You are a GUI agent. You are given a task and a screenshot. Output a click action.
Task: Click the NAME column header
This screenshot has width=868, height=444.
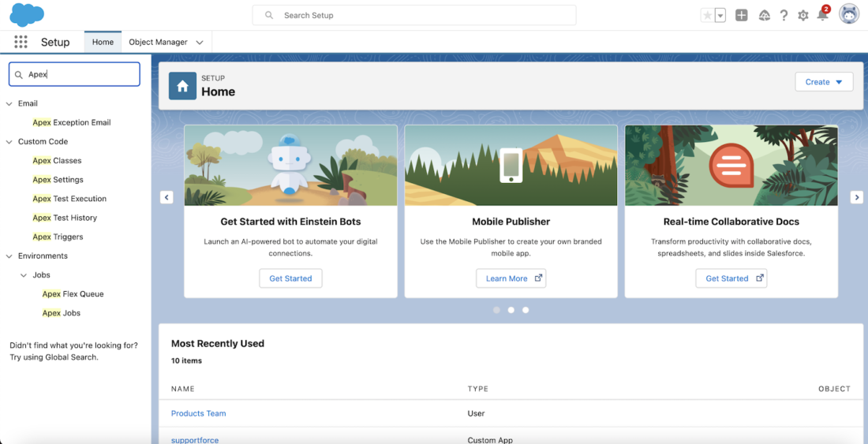coord(183,389)
